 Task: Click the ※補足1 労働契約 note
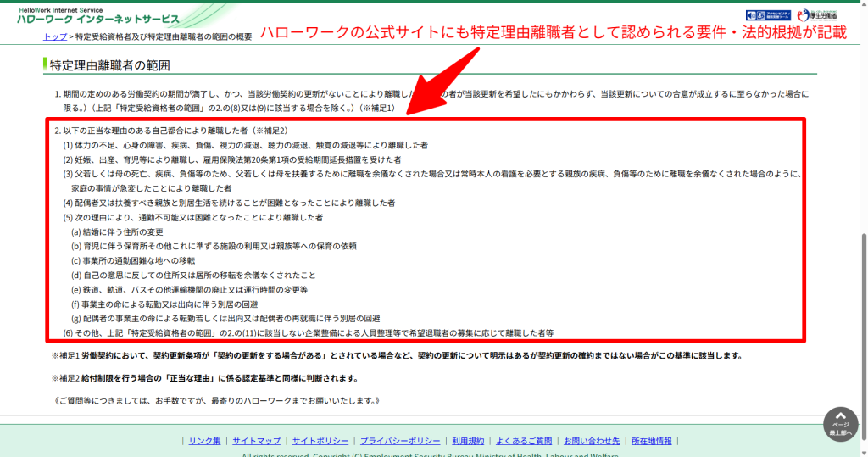tap(397, 355)
